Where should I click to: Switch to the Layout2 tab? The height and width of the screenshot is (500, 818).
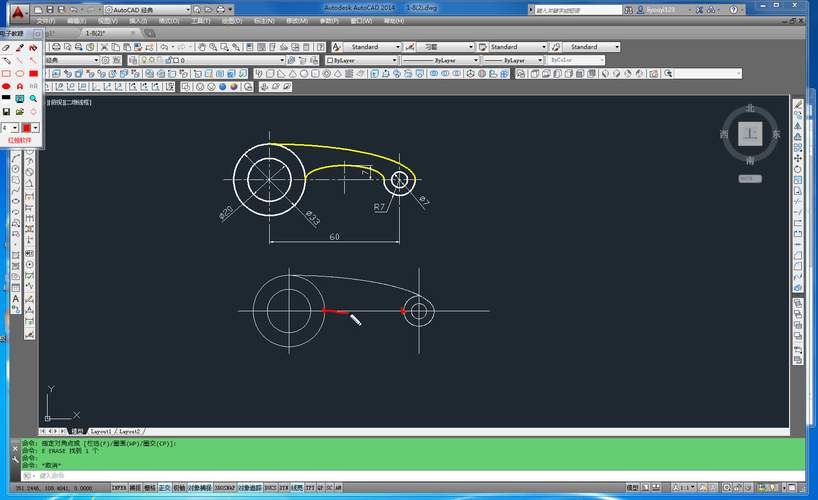click(x=130, y=432)
